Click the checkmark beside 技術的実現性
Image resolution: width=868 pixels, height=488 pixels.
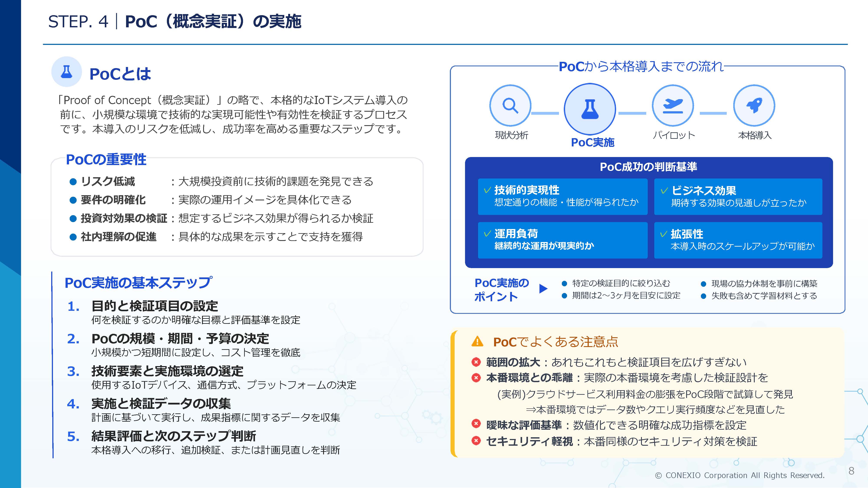coord(487,190)
